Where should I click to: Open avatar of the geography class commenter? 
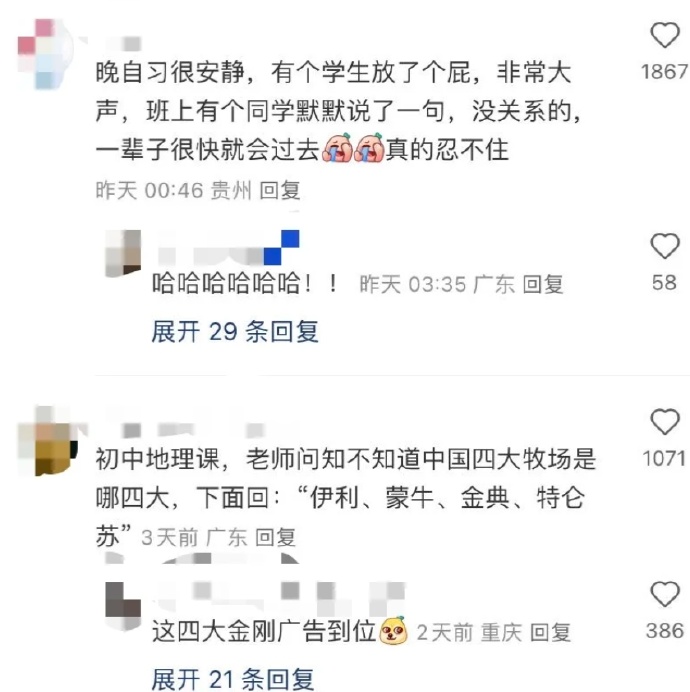click(48, 440)
